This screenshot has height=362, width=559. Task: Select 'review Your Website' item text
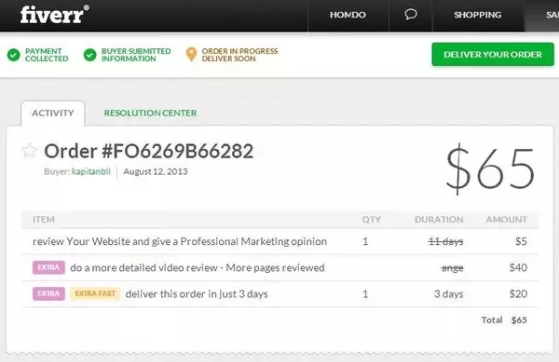click(x=180, y=241)
